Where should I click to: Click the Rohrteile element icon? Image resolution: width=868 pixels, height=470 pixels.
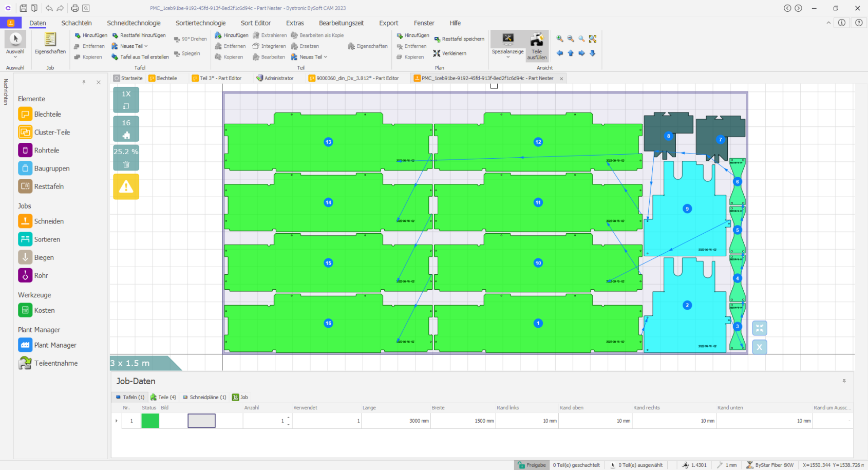pyautogui.click(x=25, y=150)
